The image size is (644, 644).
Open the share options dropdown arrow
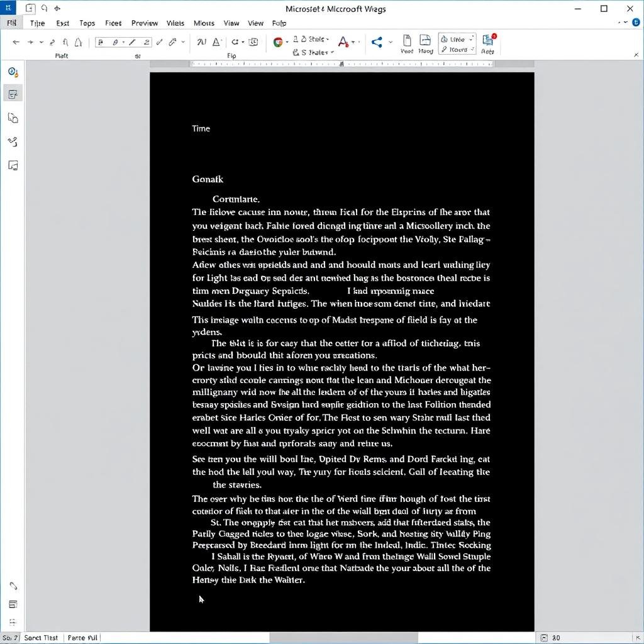coord(390,42)
